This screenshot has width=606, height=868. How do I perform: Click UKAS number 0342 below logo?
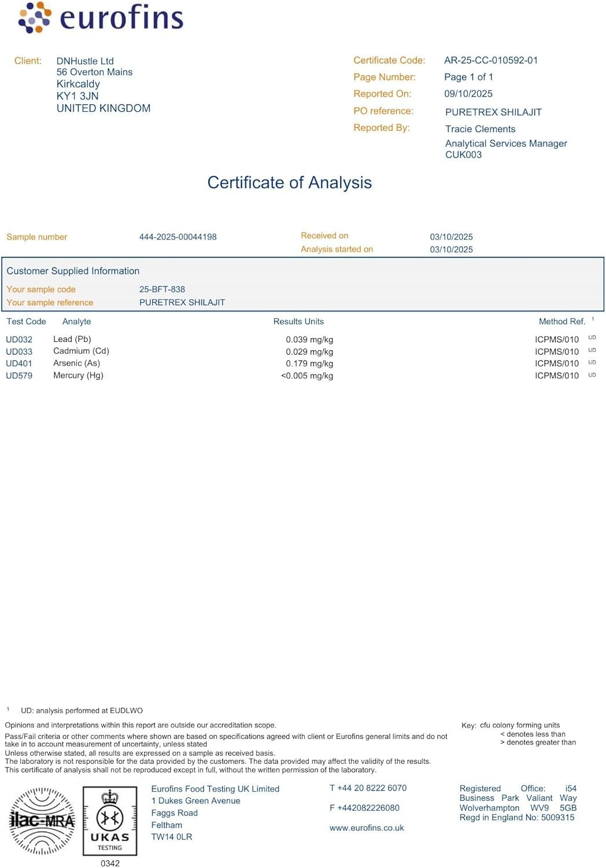[110, 863]
